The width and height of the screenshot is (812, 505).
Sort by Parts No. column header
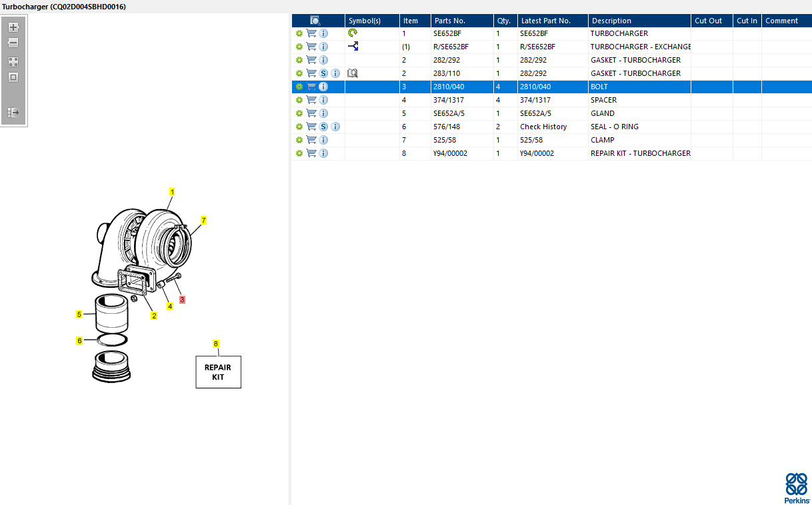tap(462, 21)
